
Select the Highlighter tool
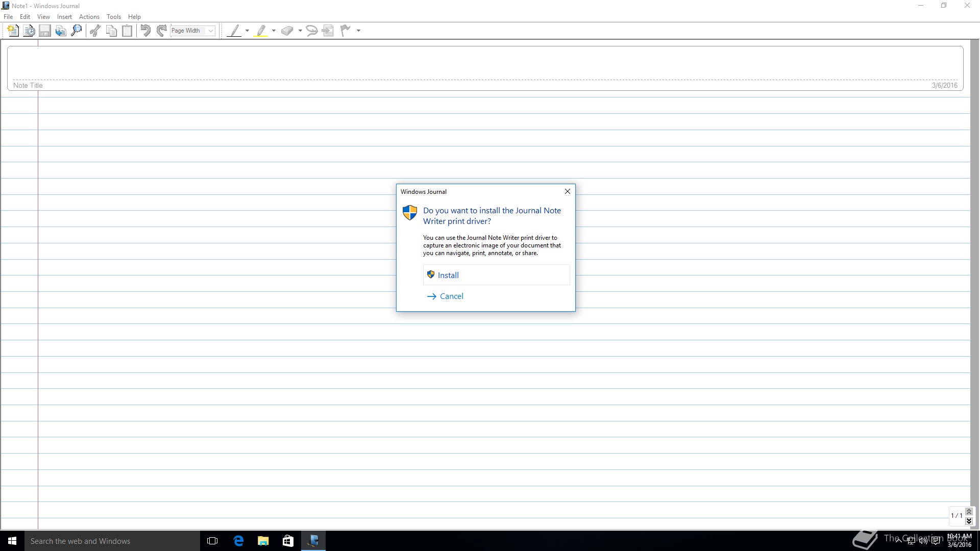pyautogui.click(x=261, y=31)
